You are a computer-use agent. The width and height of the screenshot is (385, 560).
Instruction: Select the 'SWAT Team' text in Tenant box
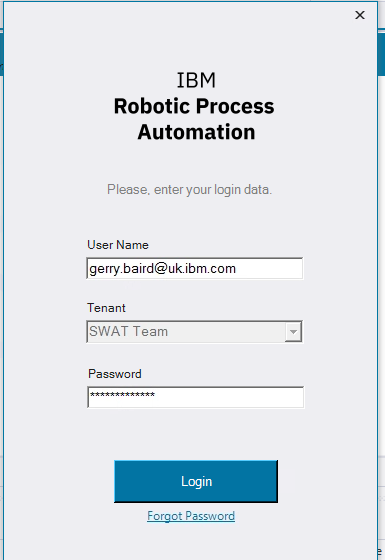[129, 331]
